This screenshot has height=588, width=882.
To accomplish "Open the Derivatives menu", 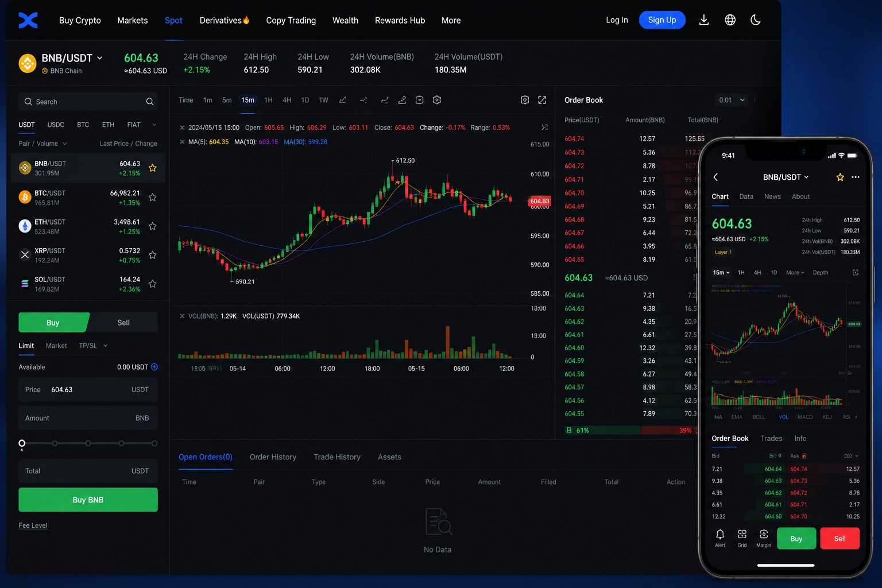I will 225,20.
